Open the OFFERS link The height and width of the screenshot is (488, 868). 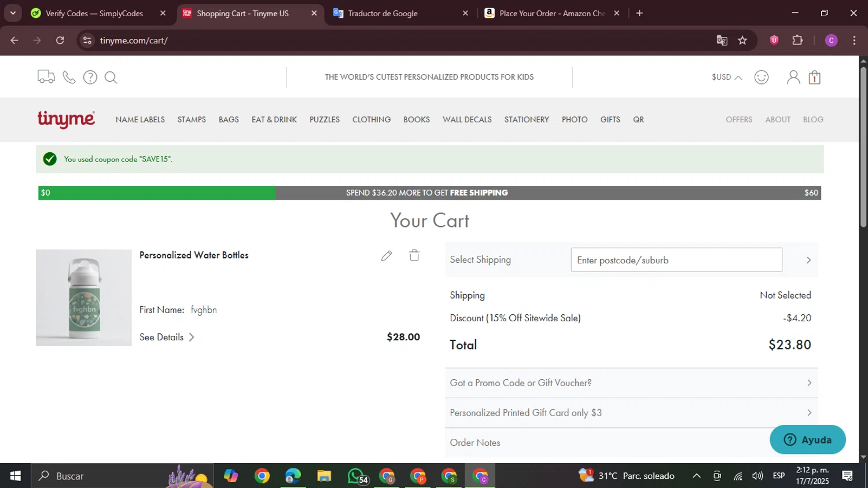[739, 119]
